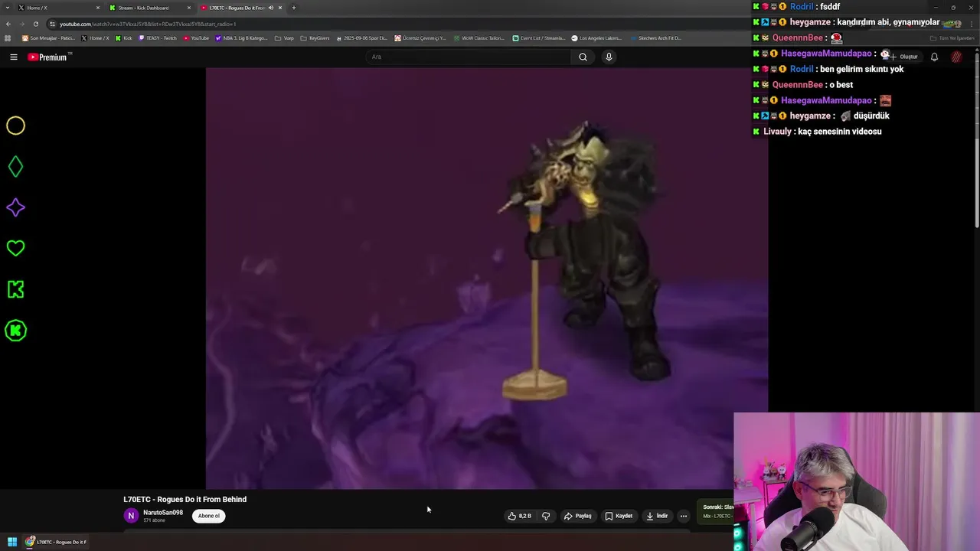This screenshot has width=980, height=551.
Task: Open the NarutoSan098 channel avatar
Action: click(131, 516)
